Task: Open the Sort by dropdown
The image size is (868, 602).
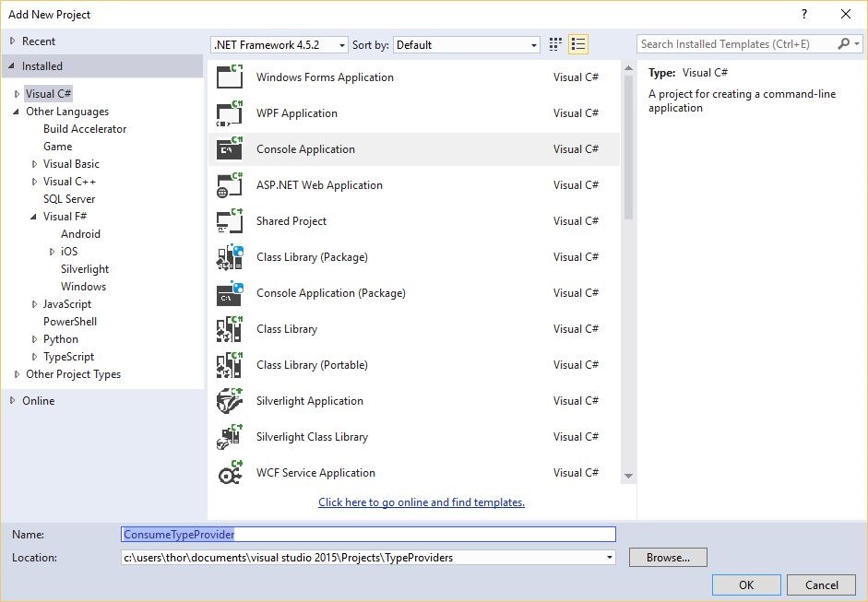Action: 467,45
